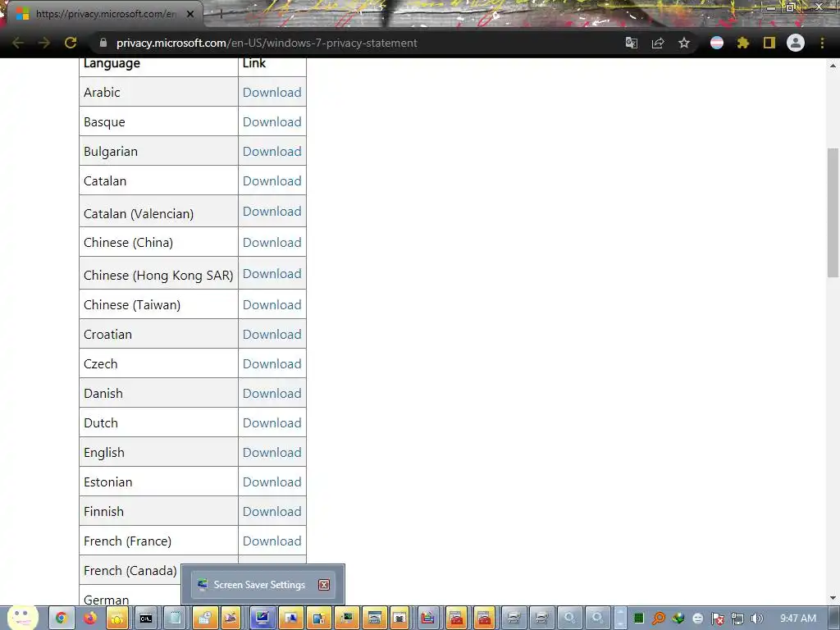Open Action Center flag tray icon

coord(717,619)
